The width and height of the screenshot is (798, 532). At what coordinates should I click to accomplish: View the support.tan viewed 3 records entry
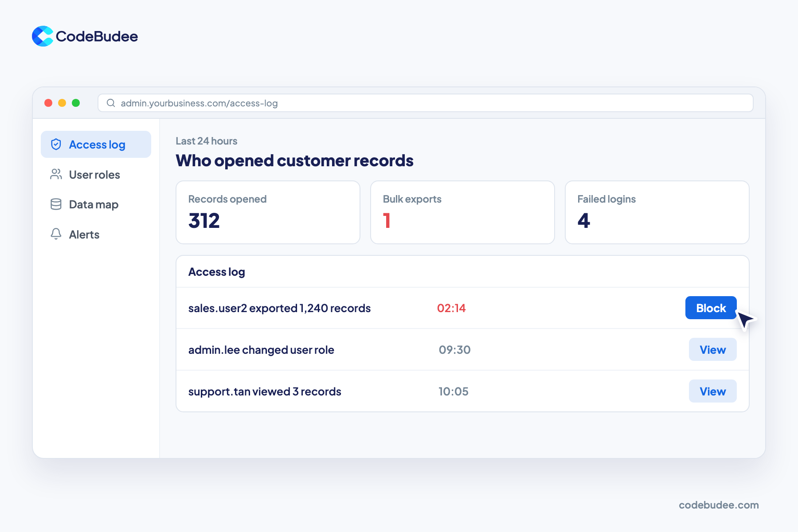712,391
